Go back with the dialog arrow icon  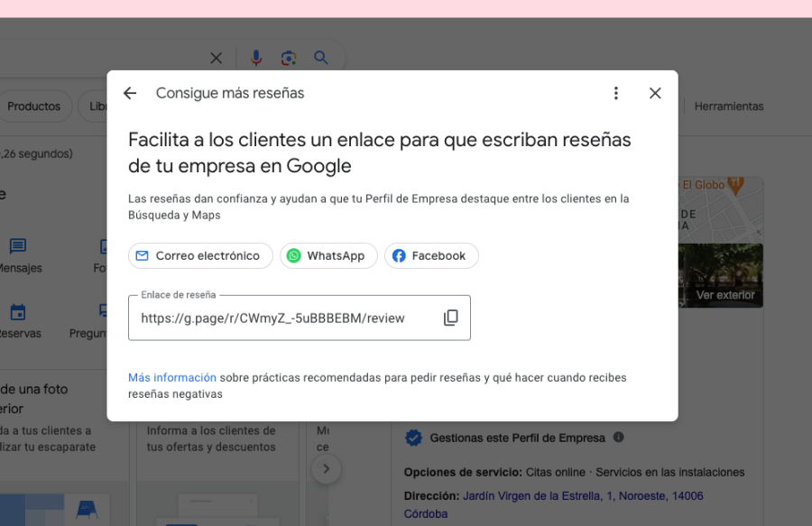pos(129,92)
